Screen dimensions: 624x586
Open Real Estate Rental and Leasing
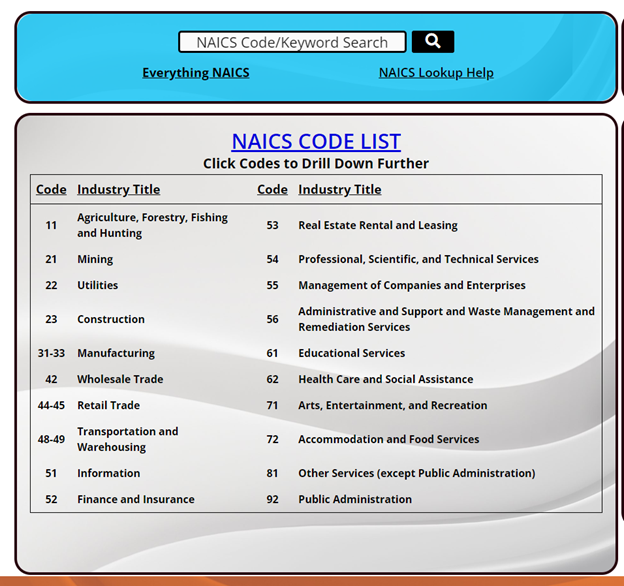click(x=377, y=225)
